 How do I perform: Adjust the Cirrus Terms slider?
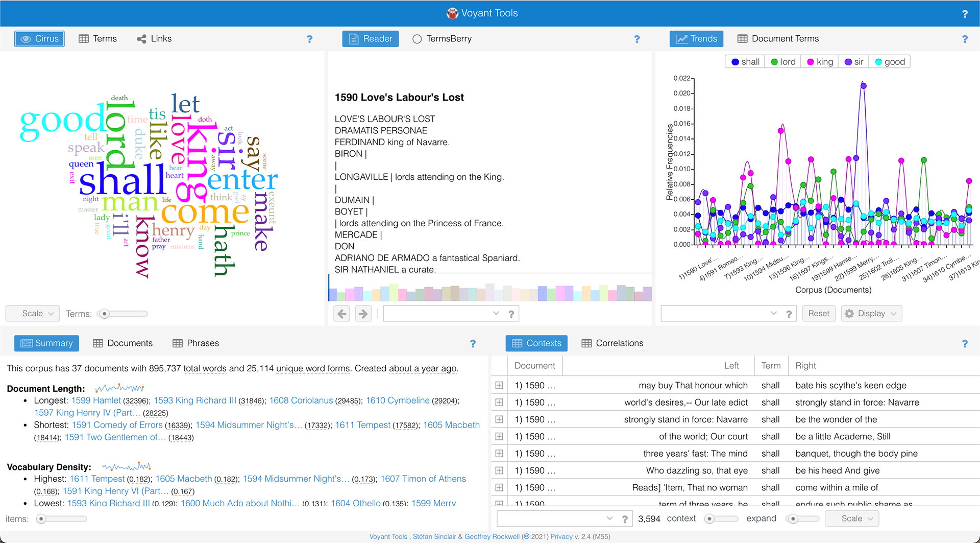(x=123, y=314)
